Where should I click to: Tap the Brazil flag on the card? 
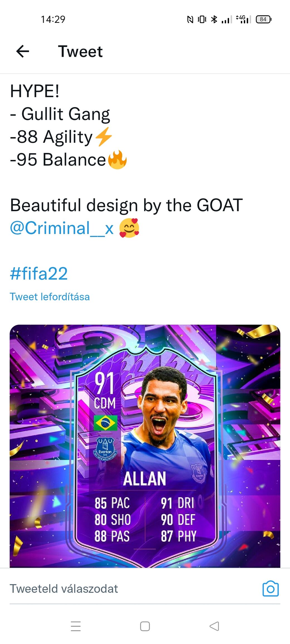click(105, 423)
